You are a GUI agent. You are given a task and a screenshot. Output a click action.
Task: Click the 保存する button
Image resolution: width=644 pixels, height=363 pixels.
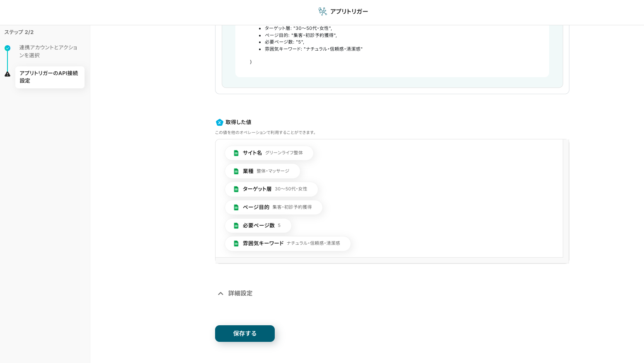245,334
